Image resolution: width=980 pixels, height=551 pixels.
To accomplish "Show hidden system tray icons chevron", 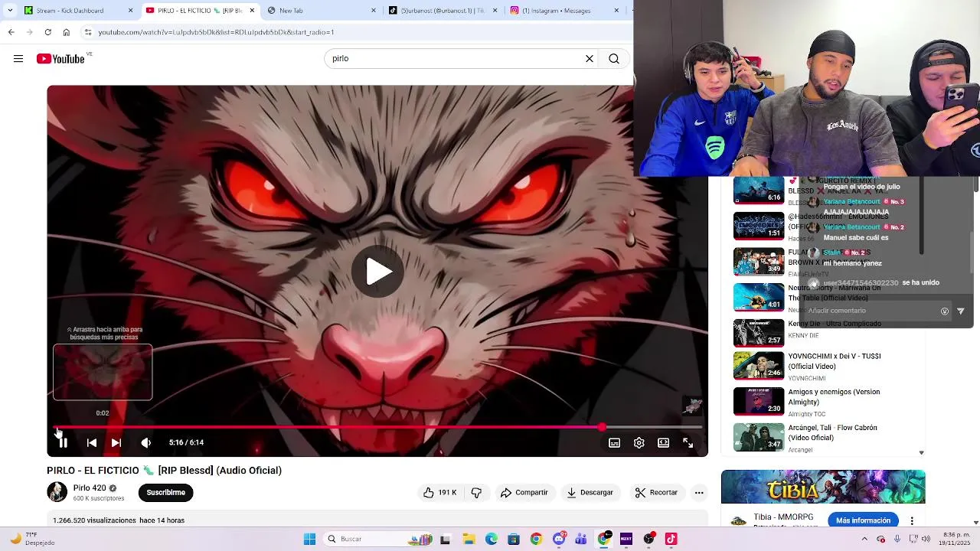I will [x=865, y=539].
